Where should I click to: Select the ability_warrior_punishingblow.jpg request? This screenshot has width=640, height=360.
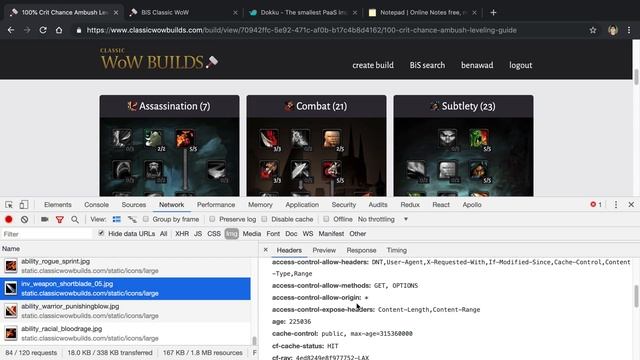[x=125, y=311]
